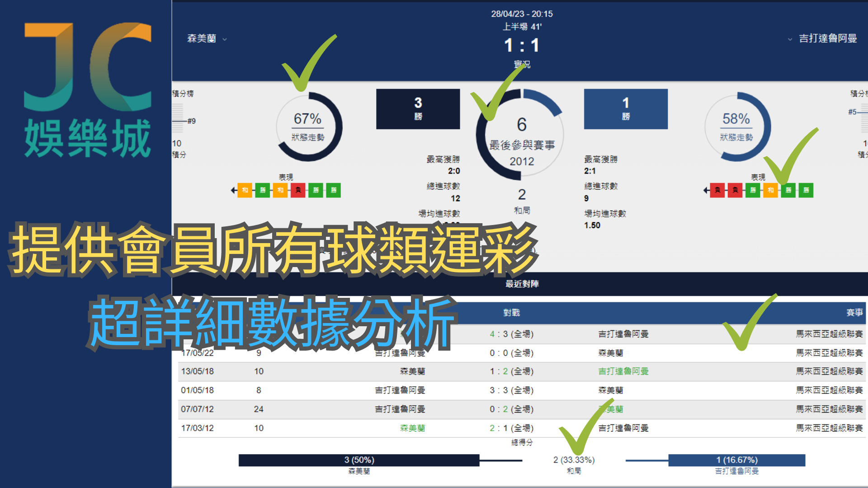Click the 賽事 column header
The width and height of the screenshot is (868, 488).
coord(854,313)
